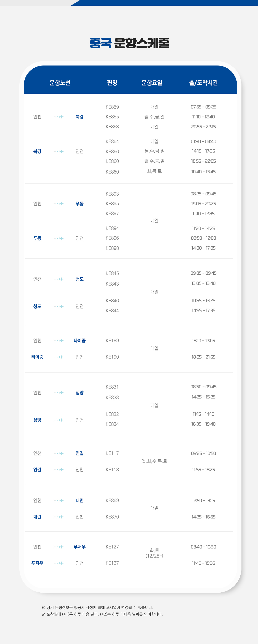Viewport: 258px width, 644px height.
Task: Click the 중국 운항스케줄 page title
Action: click(x=129, y=43)
